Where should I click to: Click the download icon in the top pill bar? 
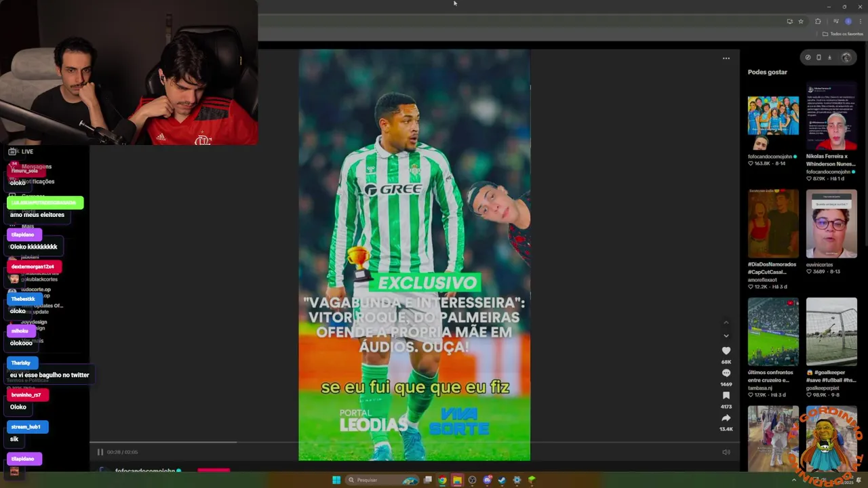(x=829, y=58)
